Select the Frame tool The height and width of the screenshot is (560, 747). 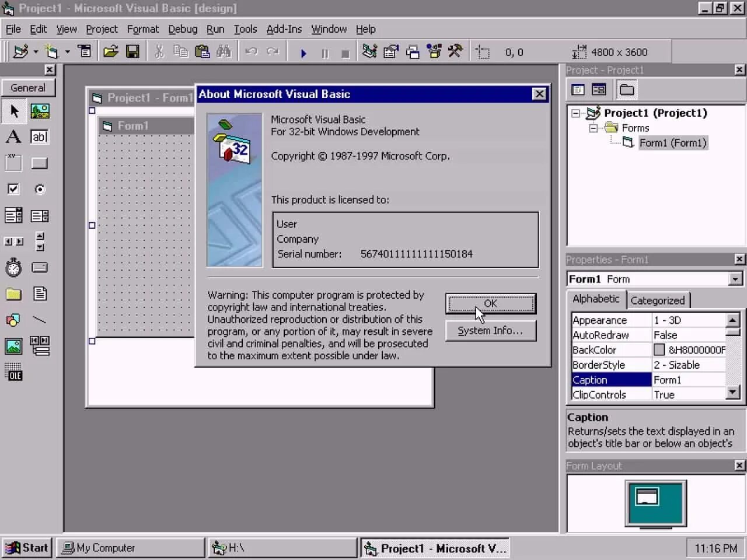pyautogui.click(x=14, y=163)
